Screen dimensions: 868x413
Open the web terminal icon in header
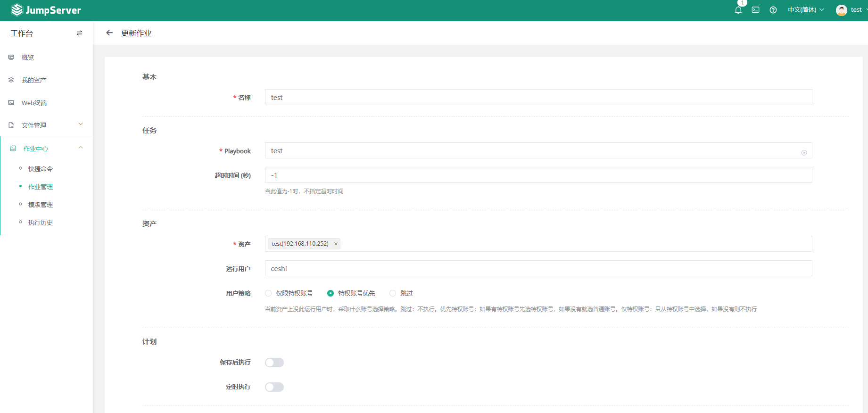click(x=755, y=10)
